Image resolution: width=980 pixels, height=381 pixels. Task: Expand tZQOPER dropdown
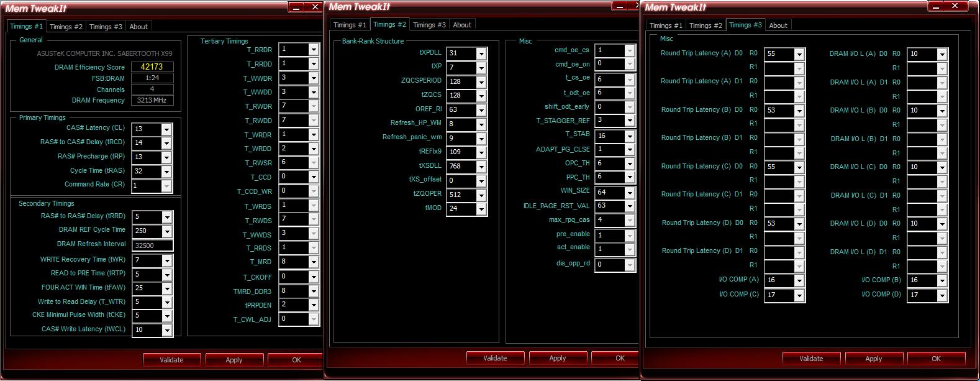pos(481,195)
